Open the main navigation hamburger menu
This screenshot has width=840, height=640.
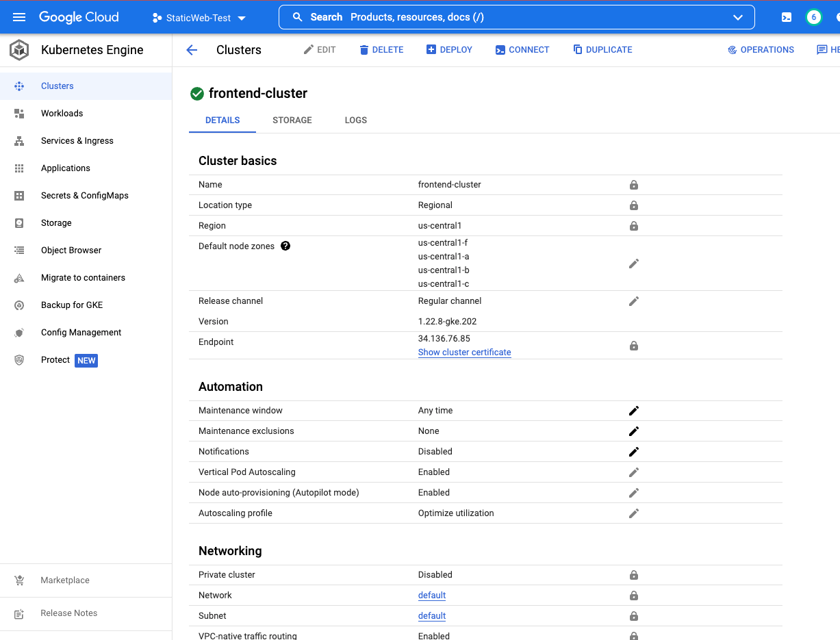coord(18,17)
